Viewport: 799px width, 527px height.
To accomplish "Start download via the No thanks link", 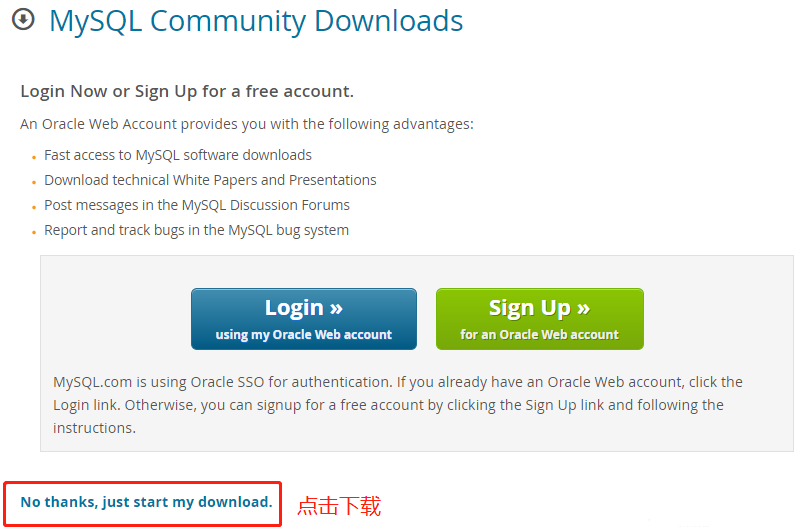I will pos(146,502).
